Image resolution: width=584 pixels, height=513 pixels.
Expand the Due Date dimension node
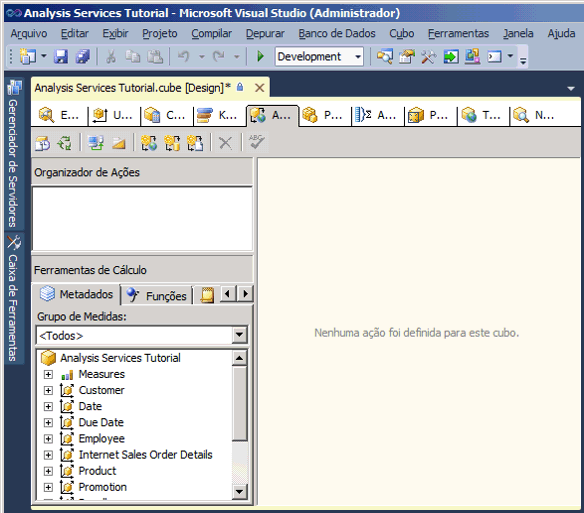coord(48,422)
